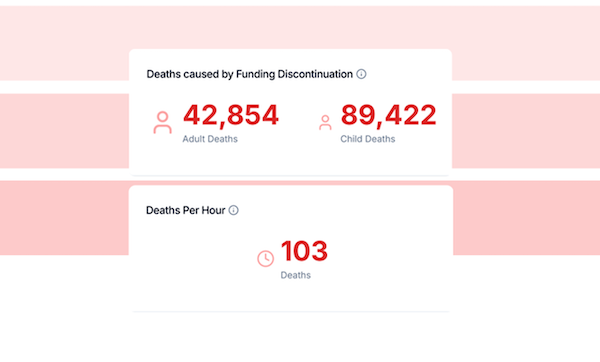Screen dimensions: 600x362
Task: Select the 89,422 child deaths figure
Action: point(388,115)
